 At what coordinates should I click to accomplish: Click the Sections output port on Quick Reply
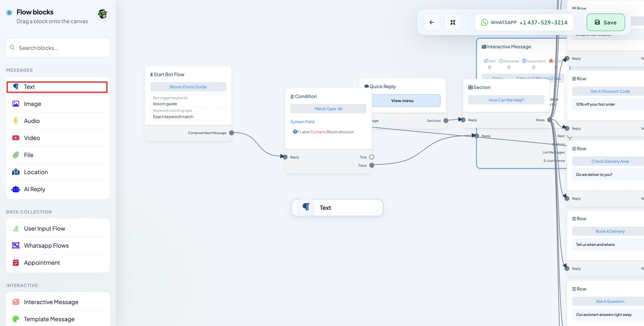(446, 121)
